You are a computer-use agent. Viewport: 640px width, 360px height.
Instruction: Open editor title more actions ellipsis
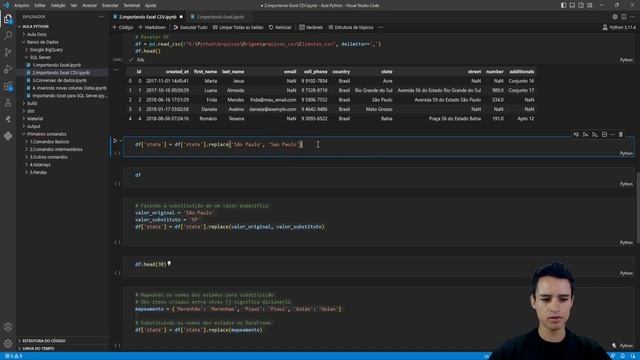[632, 17]
